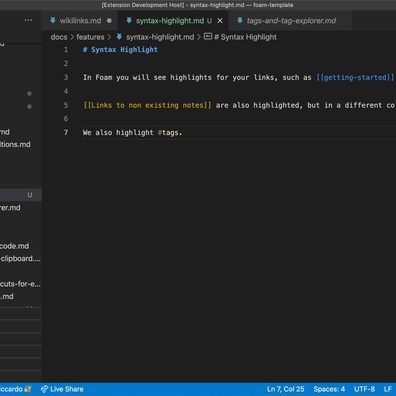The width and height of the screenshot is (396, 396).
Task: Switch to the wikilinks.md tab
Action: click(80, 21)
